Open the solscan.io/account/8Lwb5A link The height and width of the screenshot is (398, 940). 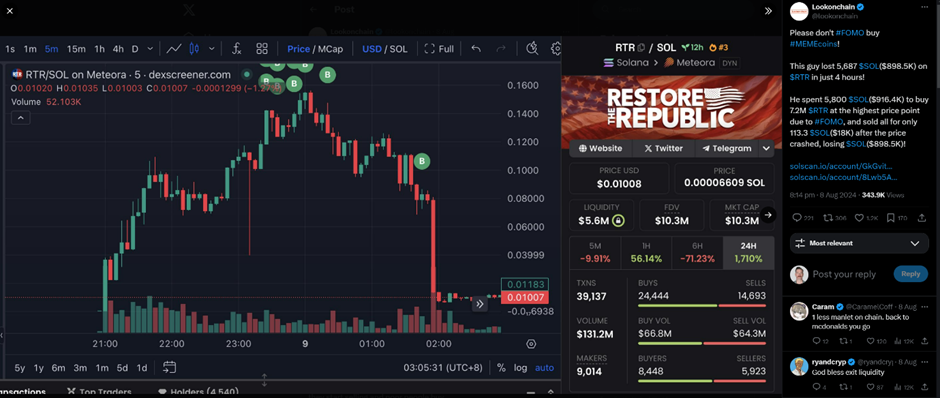tap(843, 177)
